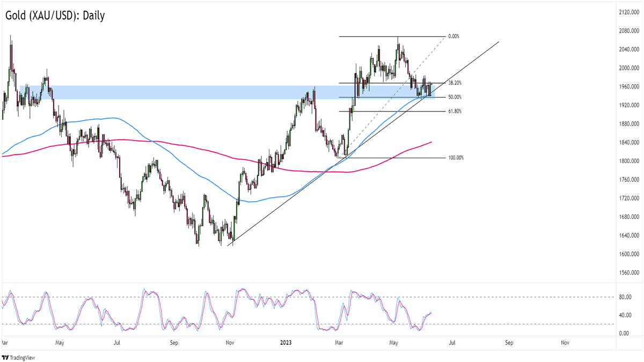Click the 2120.000 price axis label
The image size is (644, 362).
point(628,12)
